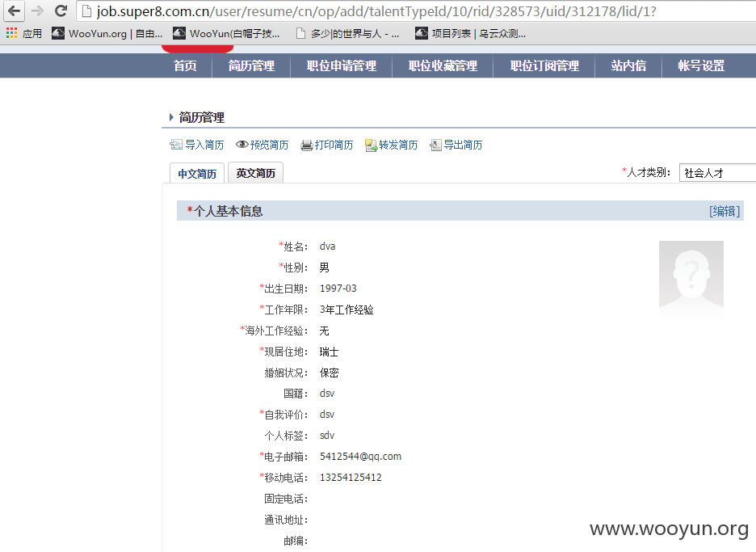Click 打印简历 link text
Screen dimensions: 756x552
pyautogui.click(x=334, y=145)
